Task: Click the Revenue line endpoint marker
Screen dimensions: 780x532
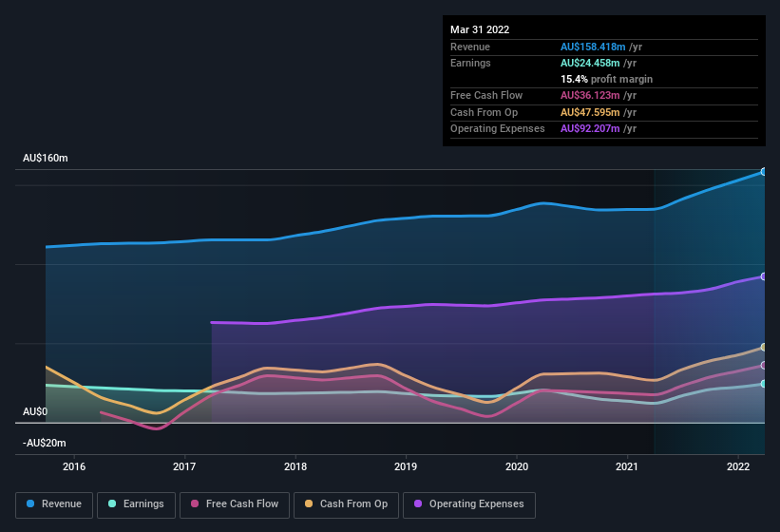Action: point(763,172)
